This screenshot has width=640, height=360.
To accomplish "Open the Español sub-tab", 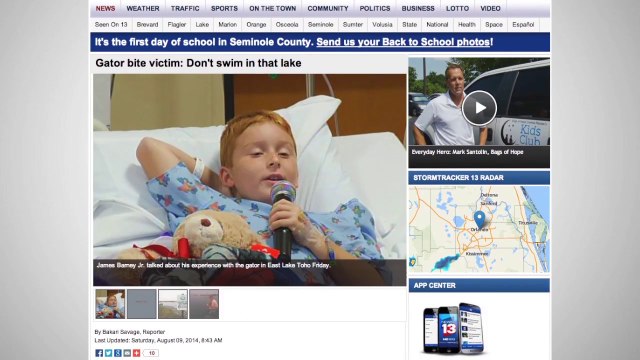I will coord(523,24).
